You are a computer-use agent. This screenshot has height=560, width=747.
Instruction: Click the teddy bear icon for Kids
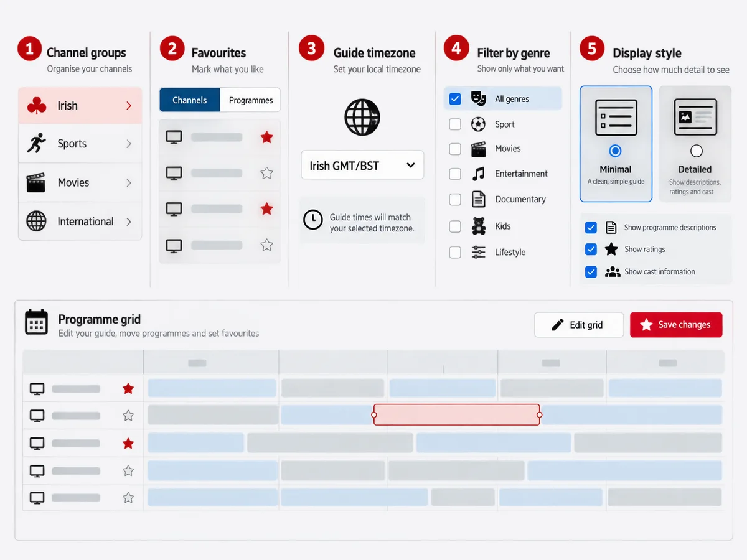[x=478, y=226]
